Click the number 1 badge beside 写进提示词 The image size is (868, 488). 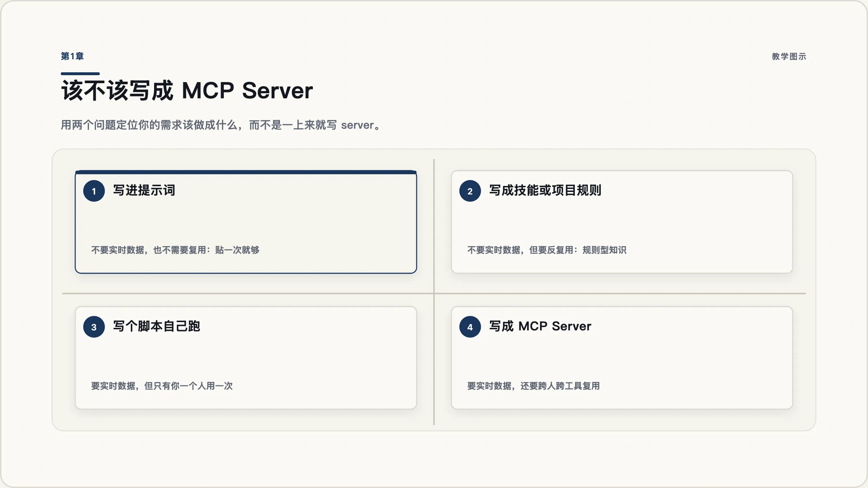[x=94, y=191]
